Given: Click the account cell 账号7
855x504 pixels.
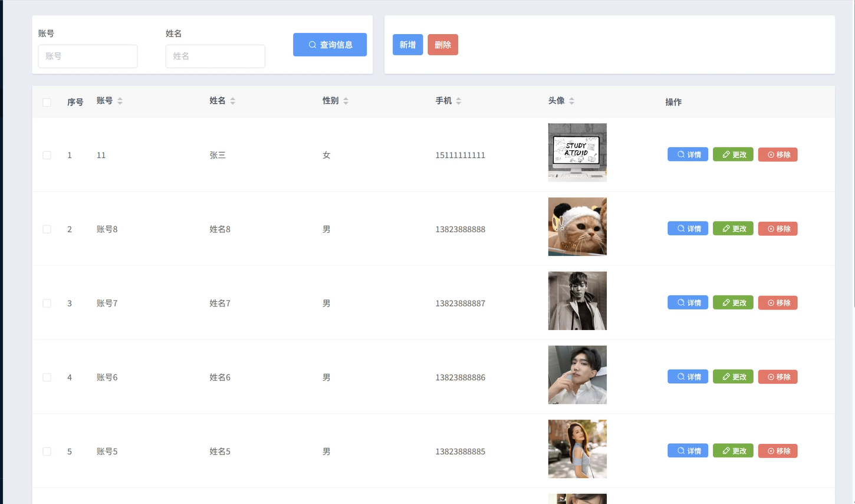Looking at the screenshot, I should (107, 304).
